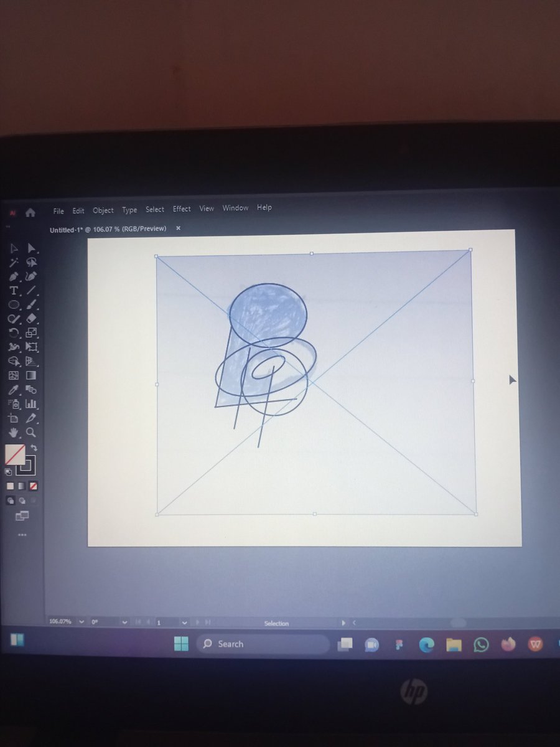Select the Symbol Sprayer tool
This screenshot has height=747, width=560.
click(14, 404)
